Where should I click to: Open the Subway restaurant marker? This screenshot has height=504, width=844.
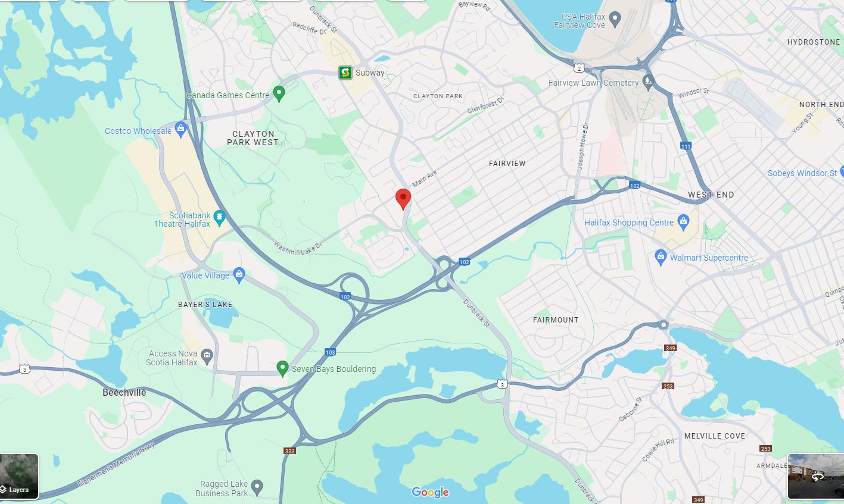[345, 73]
